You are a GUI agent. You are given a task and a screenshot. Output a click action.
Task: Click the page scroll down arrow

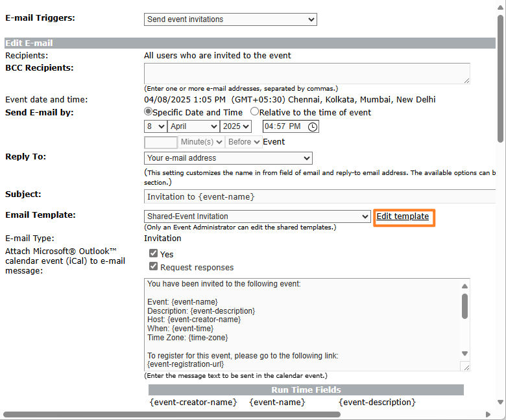coord(500,402)
